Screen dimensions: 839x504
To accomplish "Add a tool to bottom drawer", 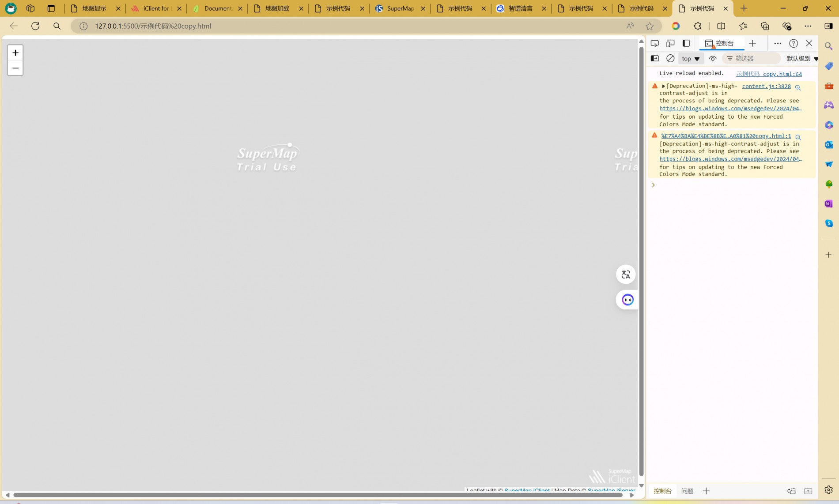I will (x=706, y=491).
